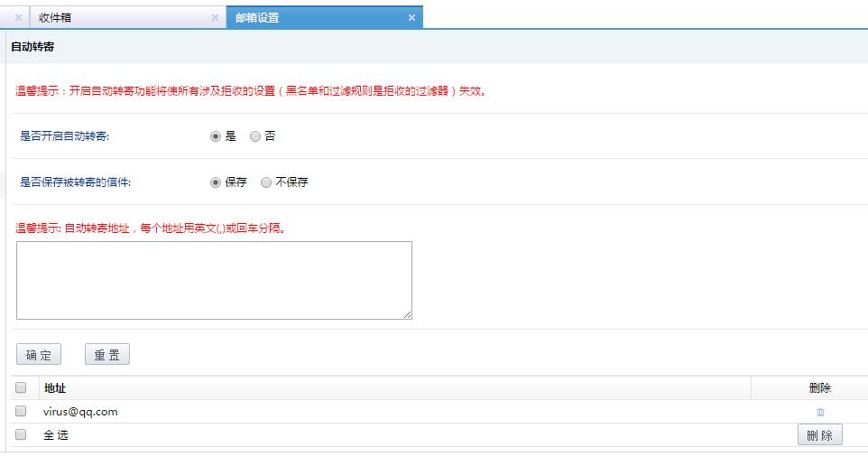868x466 pixels.
Task: Close the 邮箱设置 tab
Action: tap(411, 18)
